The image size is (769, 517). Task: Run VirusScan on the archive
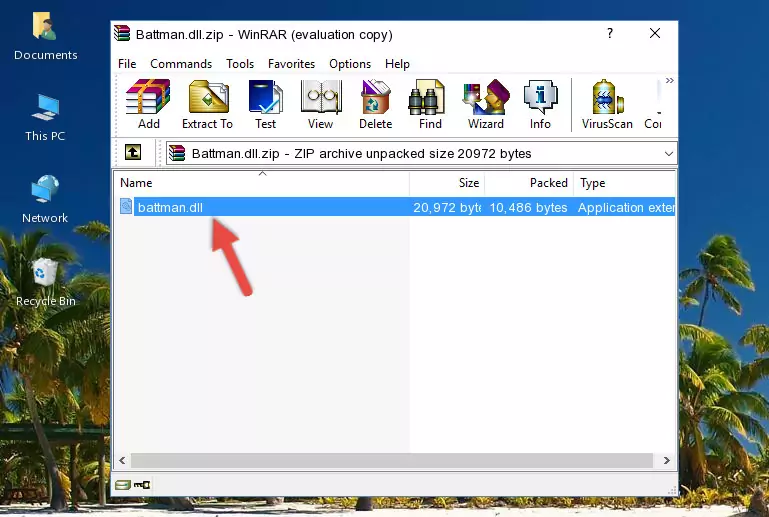click(x=607, y=104)
